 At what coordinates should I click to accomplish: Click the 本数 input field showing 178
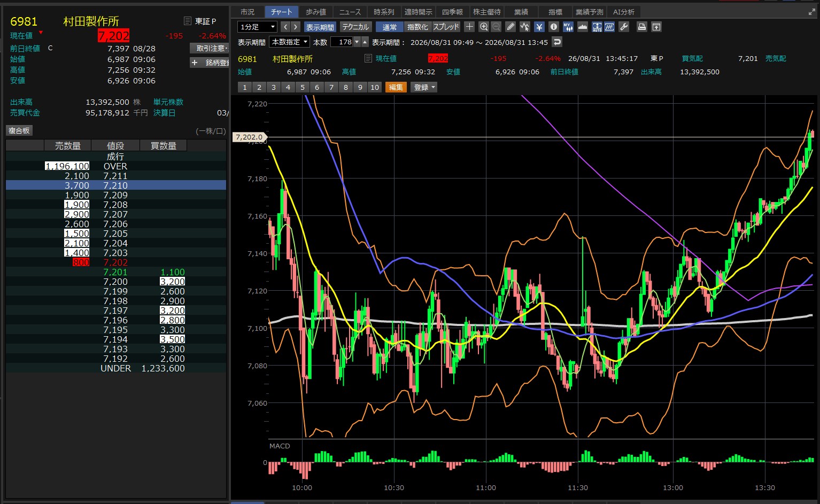(342, 42)
